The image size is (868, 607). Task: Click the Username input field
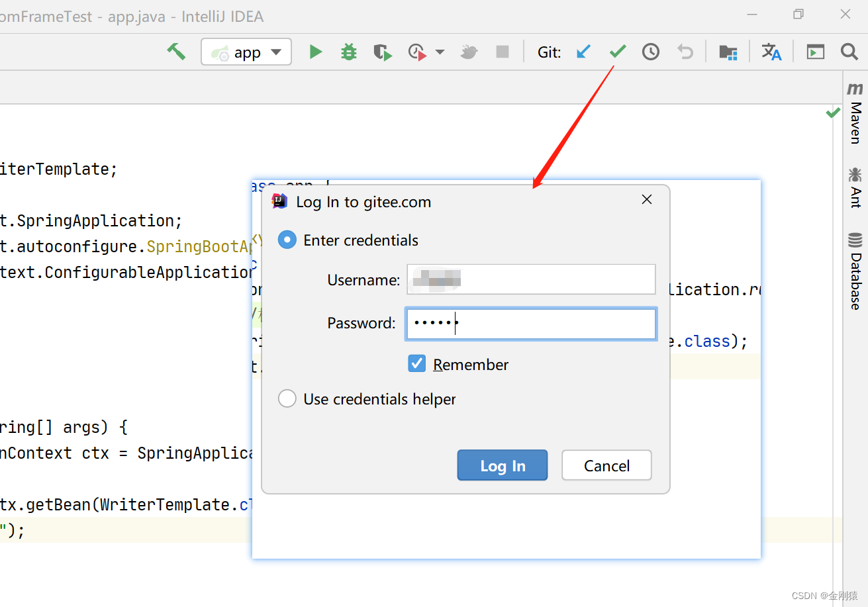click(531, 279)
